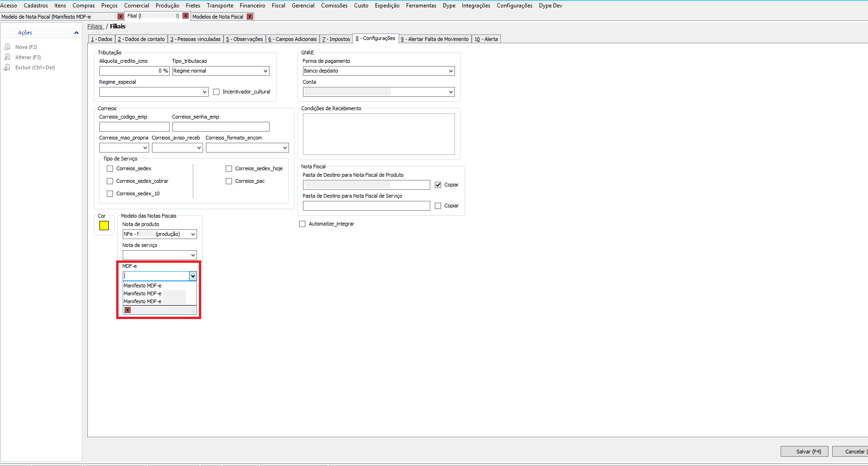The height and width of the screenshot is (466, 868).
Task: Close the Modelos de Nota Fiscal tab
Action: [250, 17]
